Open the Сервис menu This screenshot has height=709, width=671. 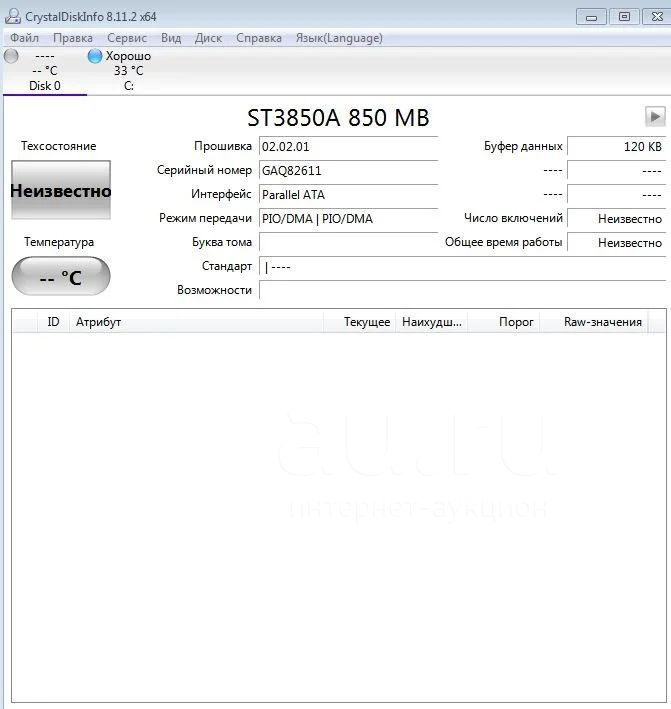click(127, 38)
